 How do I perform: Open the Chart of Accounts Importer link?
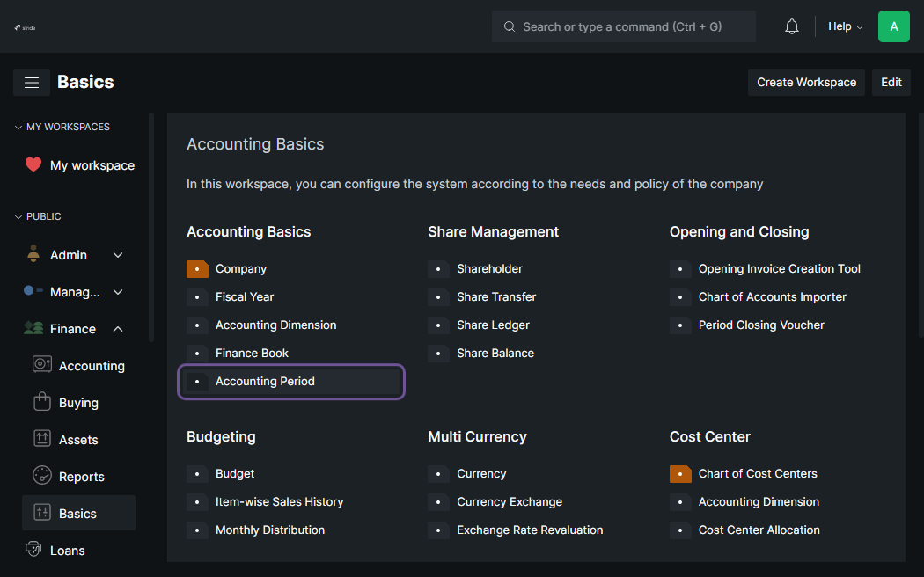pos(772,297)
